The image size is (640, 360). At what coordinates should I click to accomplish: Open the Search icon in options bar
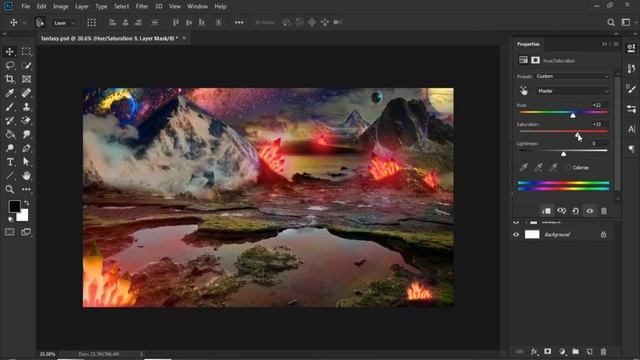point(611,22)
